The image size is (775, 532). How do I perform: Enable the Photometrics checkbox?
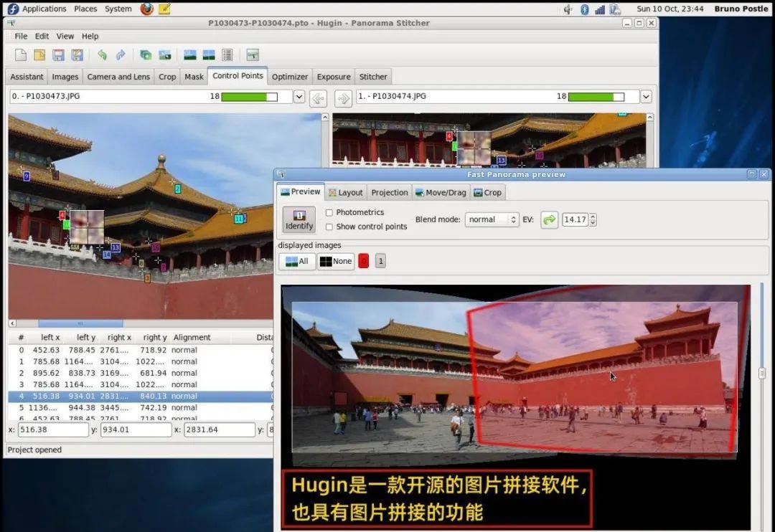click(x=330, y=212)
